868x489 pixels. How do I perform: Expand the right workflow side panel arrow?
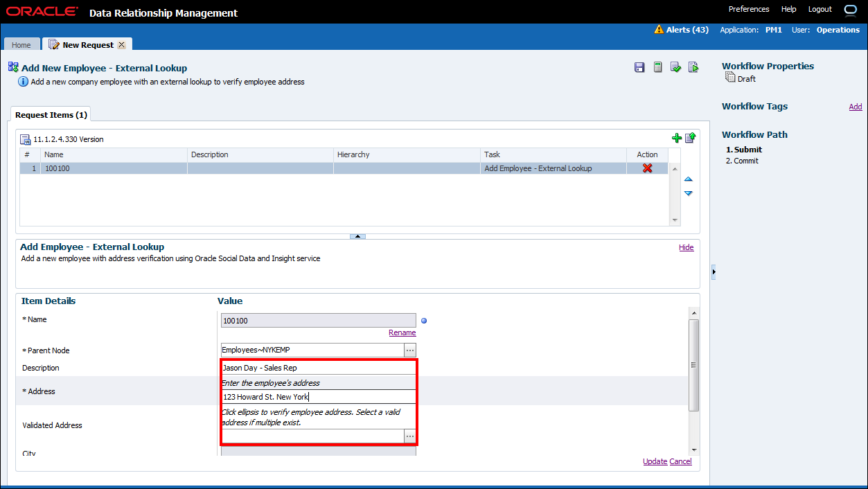(x=714, y=273)
